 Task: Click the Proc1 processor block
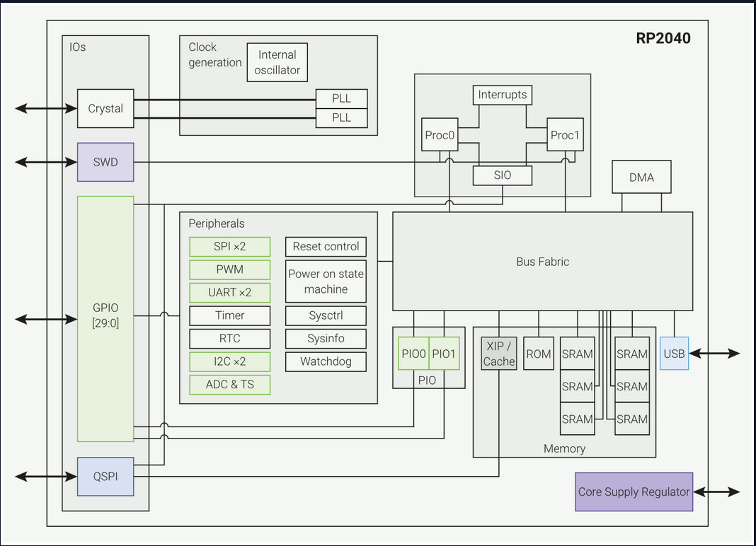564,134
